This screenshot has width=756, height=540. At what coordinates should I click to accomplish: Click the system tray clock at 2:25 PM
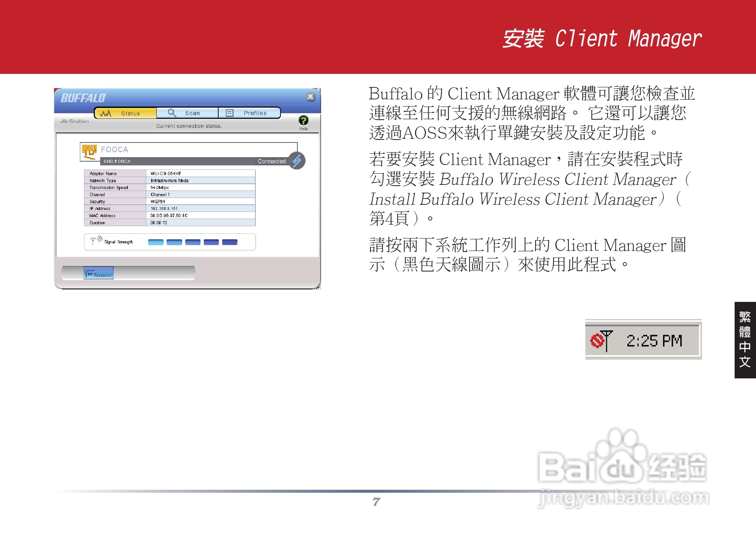654,341
